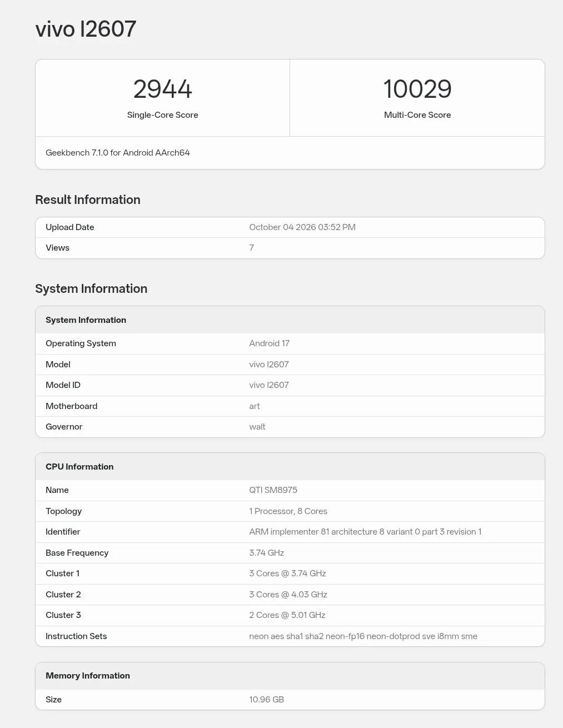Select the Android 17 value
563x728 pixels.
click(x=270, y=343)
